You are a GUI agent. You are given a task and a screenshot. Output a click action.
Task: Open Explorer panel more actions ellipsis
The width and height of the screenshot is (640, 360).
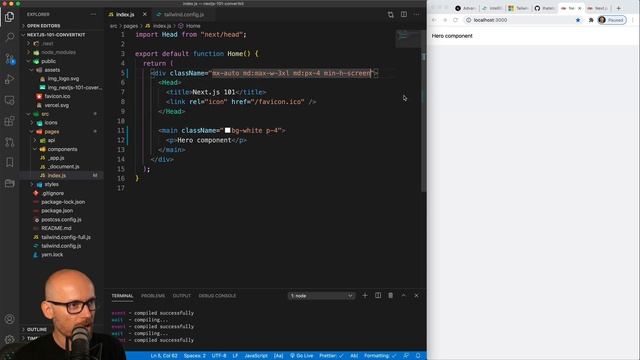click(x=93, y=14)
